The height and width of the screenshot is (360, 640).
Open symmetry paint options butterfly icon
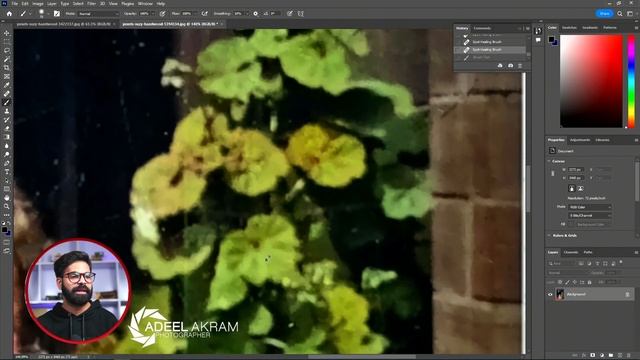click(x=301, y=14)
